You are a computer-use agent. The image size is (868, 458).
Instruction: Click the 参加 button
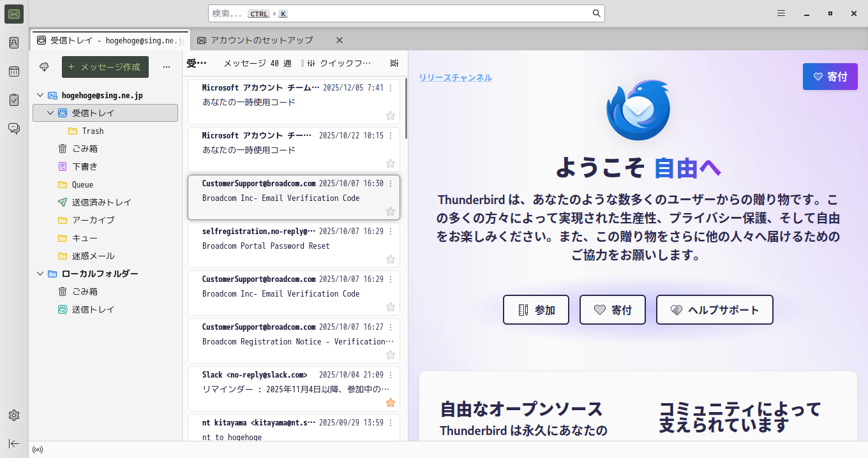[536, 310]
